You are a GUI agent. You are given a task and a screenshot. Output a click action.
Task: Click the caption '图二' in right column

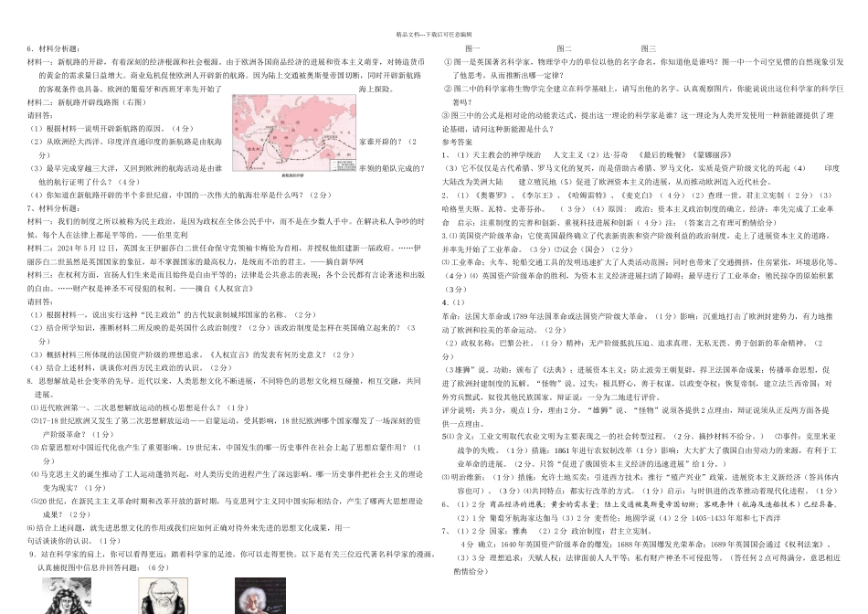coord(564,48)
